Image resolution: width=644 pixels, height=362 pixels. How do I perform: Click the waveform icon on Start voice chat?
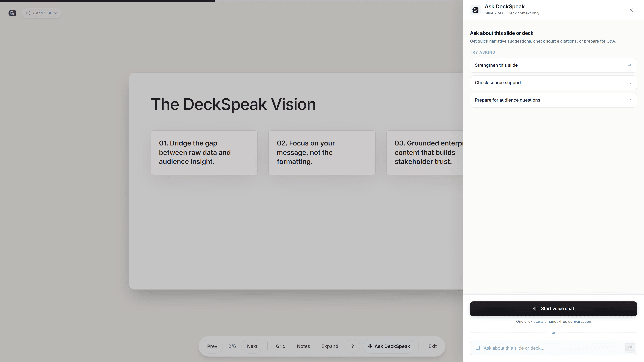535,309
